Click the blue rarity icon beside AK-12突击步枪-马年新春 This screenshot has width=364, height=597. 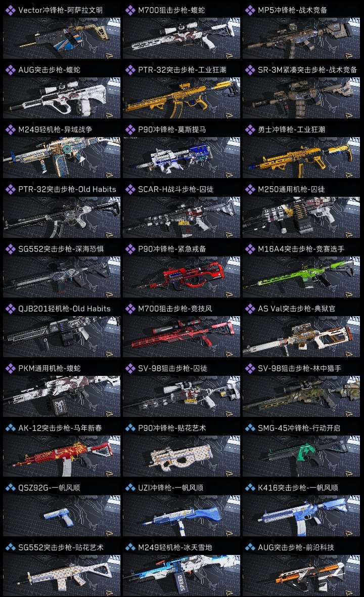(10, 428)
